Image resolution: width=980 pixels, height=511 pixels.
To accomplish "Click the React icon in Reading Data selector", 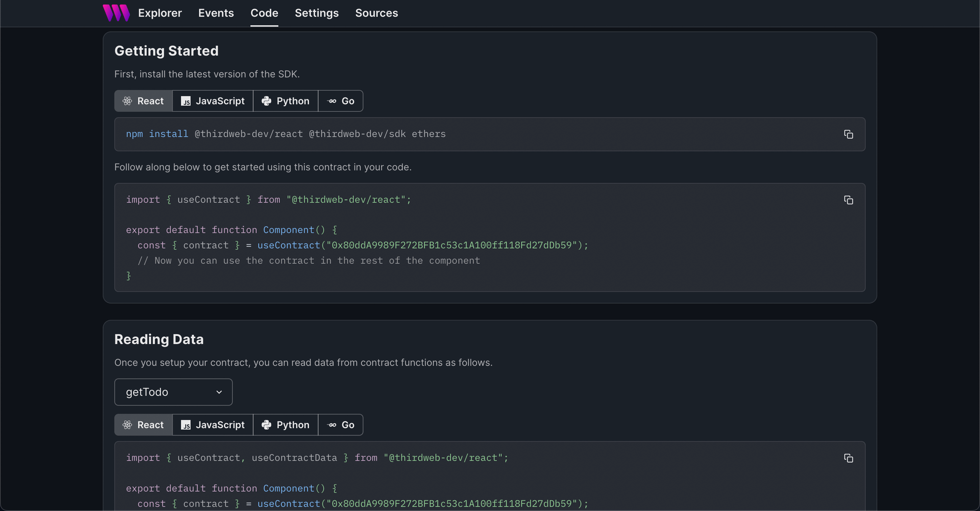I will tap(127, 425).
